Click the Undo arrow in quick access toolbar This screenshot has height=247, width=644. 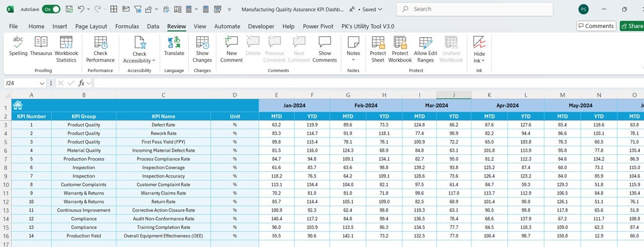pyautogui.click(x=81, y=9)
